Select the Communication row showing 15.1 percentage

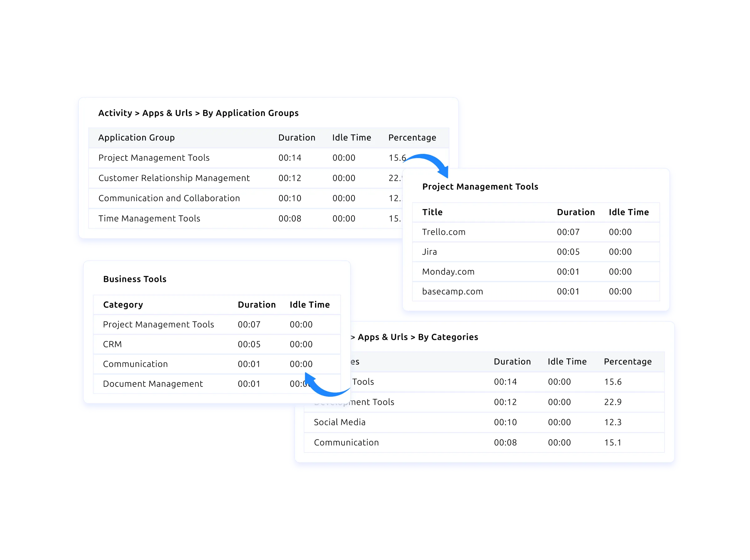tap(346, 442)
